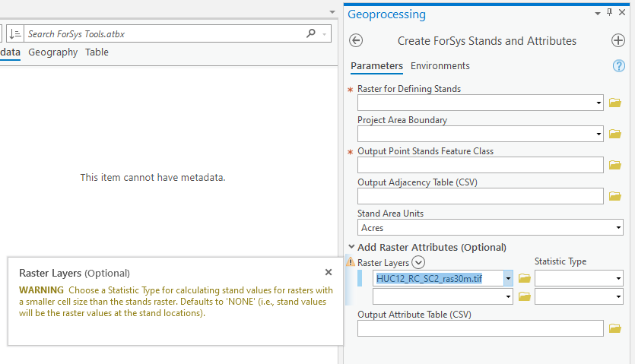Browse folder for Output Point Stands Feature Class
Screen dimensions: 635x364
pos(615,165)
